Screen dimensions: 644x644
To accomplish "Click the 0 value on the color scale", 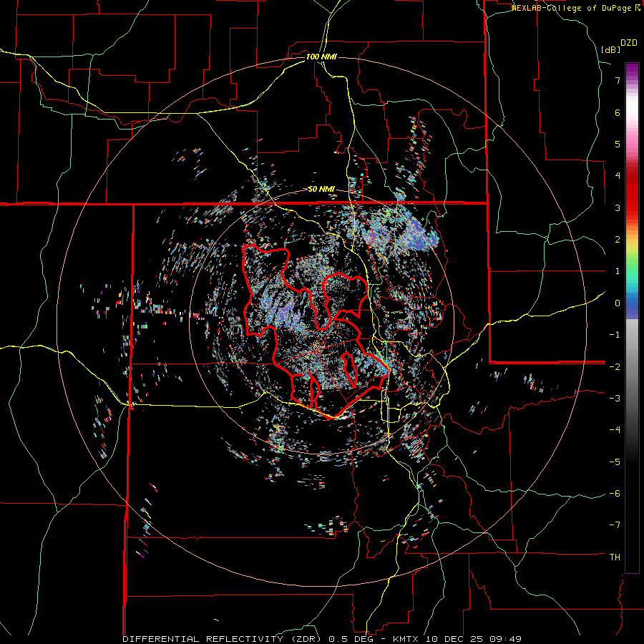I will (618, 303).
